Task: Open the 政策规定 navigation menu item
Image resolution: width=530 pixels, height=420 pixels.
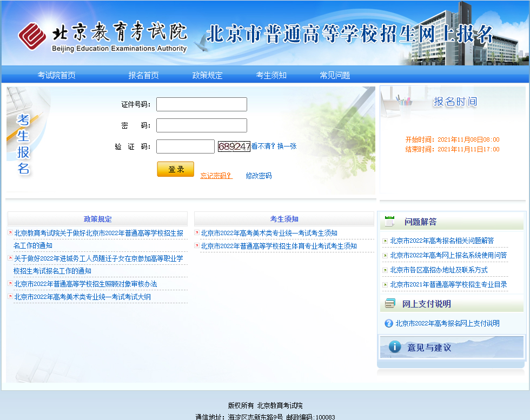Action: (207, 75)
